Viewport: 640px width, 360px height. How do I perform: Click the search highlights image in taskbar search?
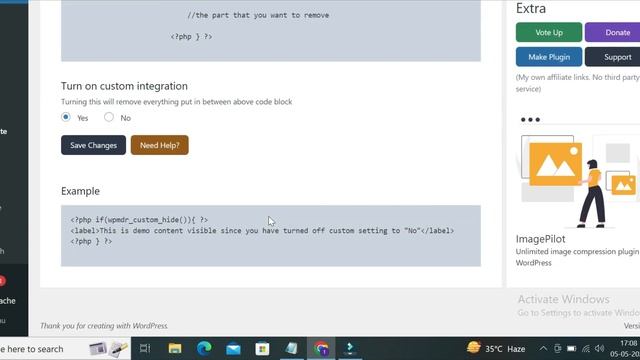click(109, 349)
